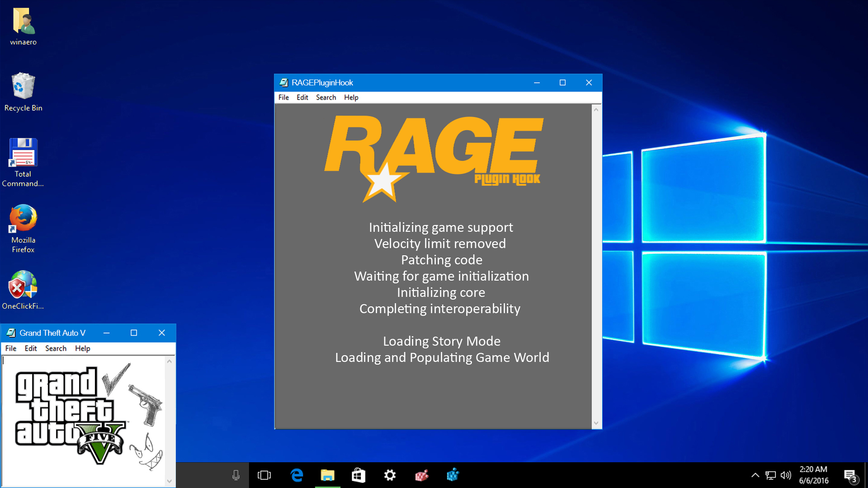Open the Search menu in RAGEPluginHook
The width and height of the screenshot is (868, 488).
[x=325, y=98]
